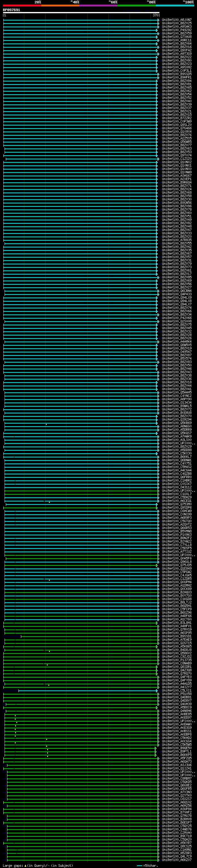Open hit UniRef100_Q1E849
This screenshot has width=197, height=868.
[176, 568]
